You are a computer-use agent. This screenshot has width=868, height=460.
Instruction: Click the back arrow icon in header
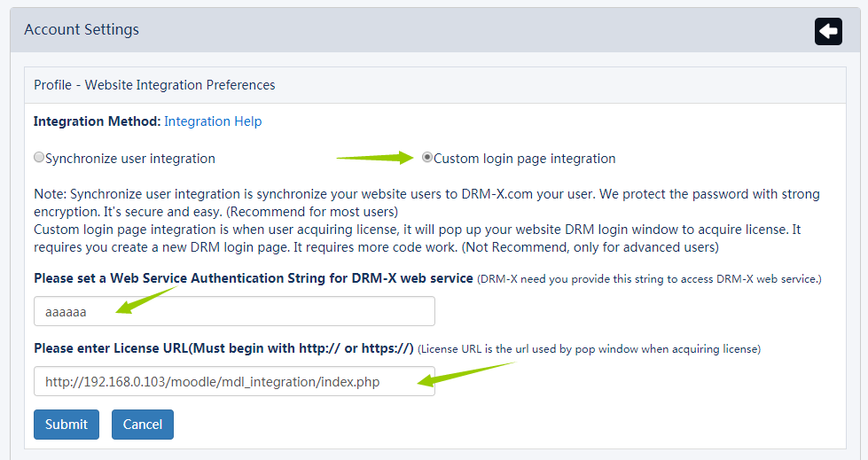828,31
